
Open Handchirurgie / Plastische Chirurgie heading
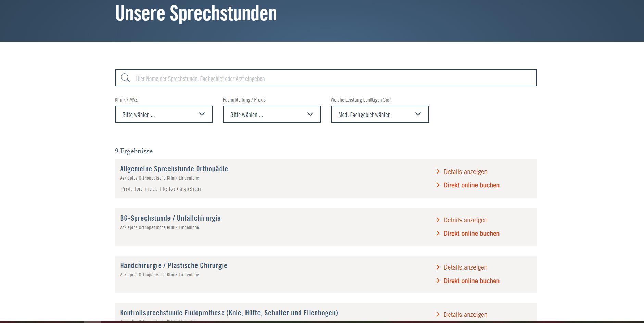coord(174,265)
